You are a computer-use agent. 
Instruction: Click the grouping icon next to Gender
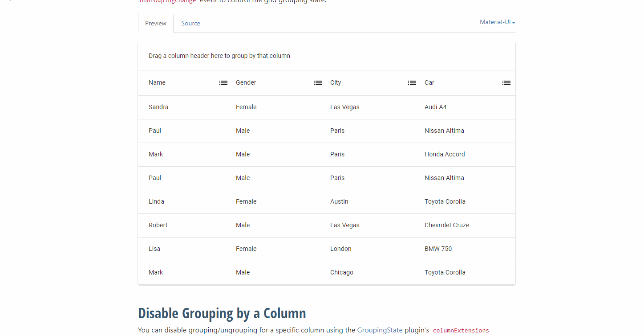click(x=317, y=82)
